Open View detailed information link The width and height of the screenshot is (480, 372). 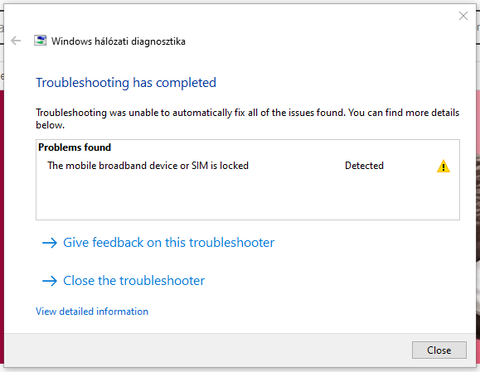(92, 311)
